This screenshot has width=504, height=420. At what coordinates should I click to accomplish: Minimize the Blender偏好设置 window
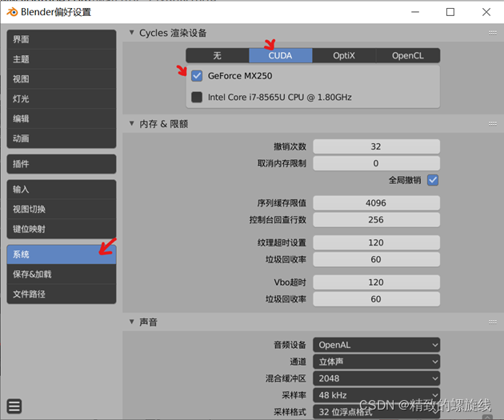[x=415, y=12]
